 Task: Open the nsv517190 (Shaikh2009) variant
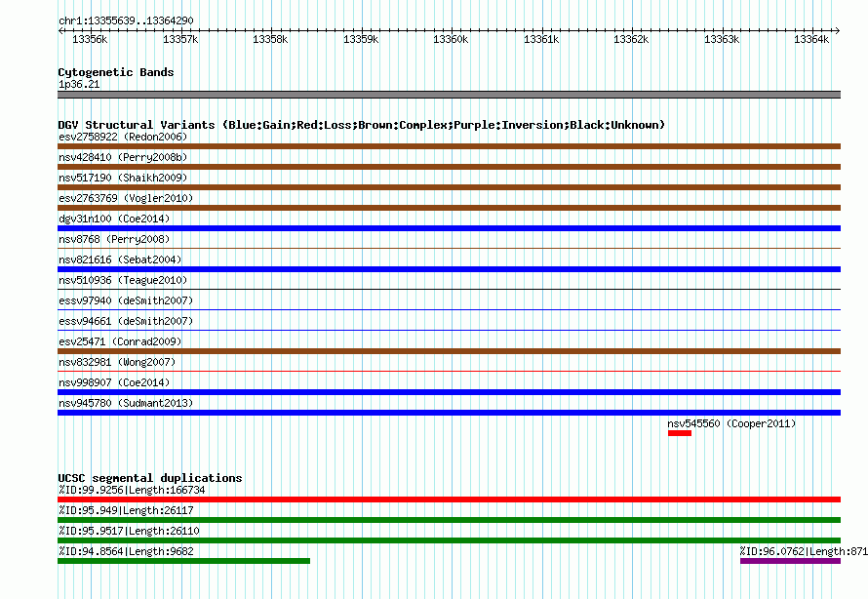pos(123,178)
